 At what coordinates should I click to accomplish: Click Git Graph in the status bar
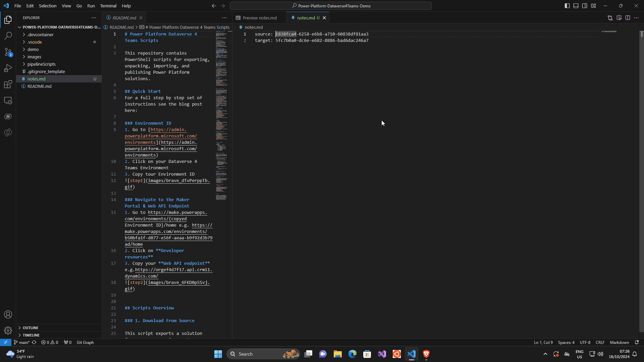tap(85, 342)
